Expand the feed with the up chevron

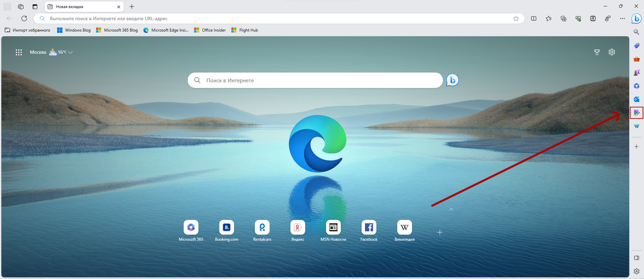tap(451, 209)
